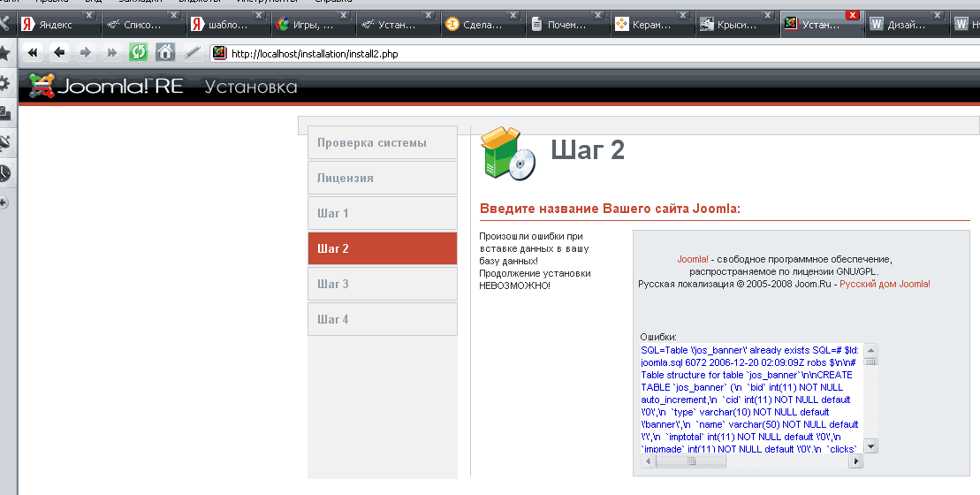This screenshot has height=495, width=980.
Task: Click the Joomla site icon in address bar
Action: (x=219, y=53)
